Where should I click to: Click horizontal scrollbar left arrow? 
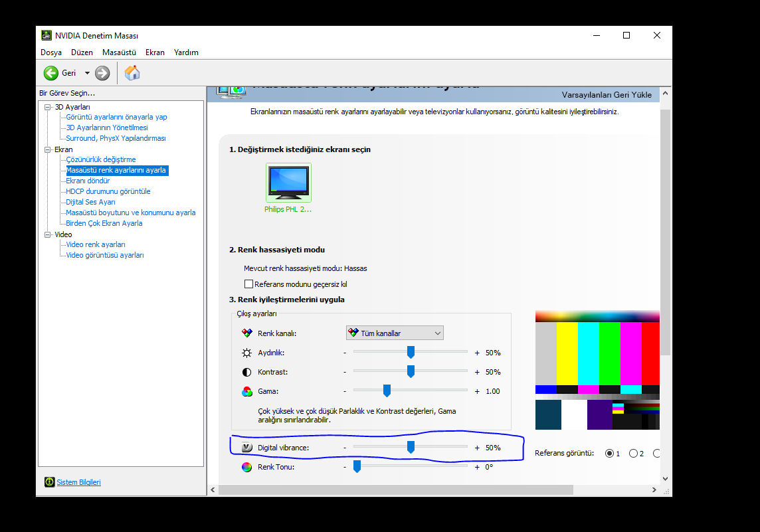coord(213,490)
